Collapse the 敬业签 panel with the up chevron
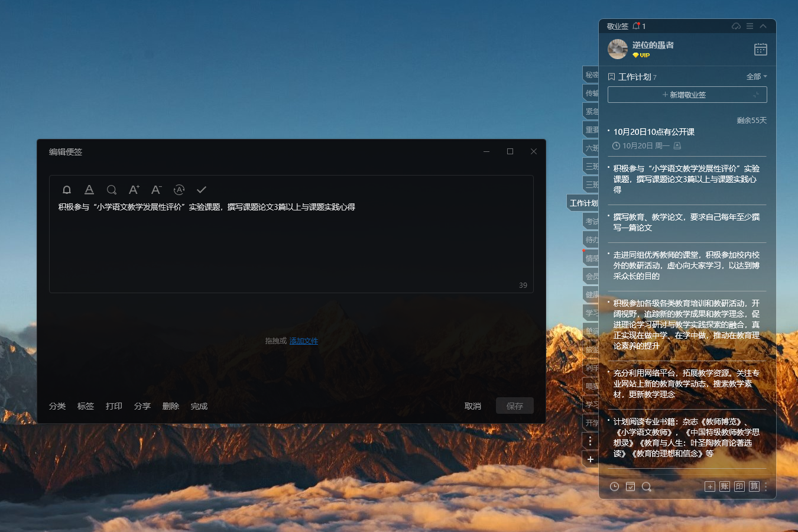Viewport: 798px width, 532px height. [763, 26]
